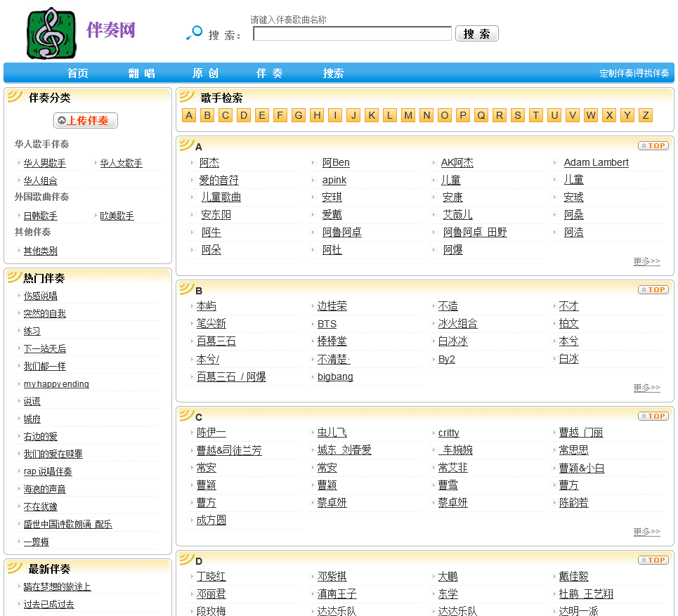Expand more artists in section C

(646, 532)
